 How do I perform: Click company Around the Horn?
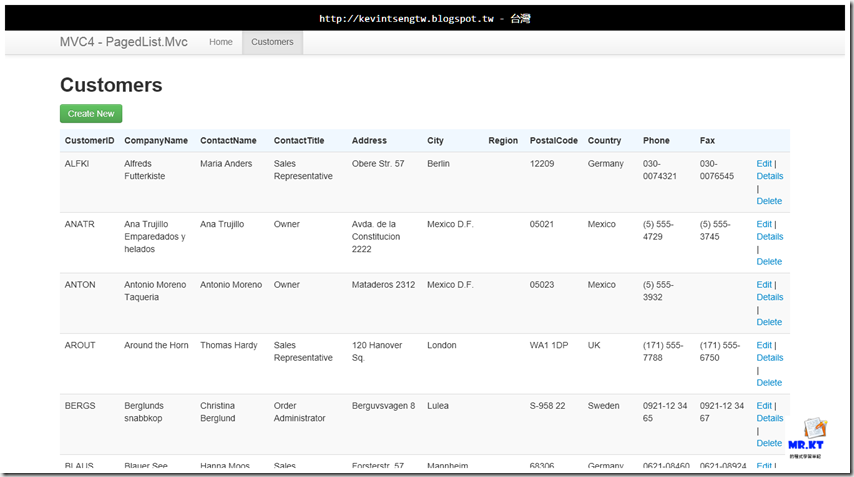(156, 345)
